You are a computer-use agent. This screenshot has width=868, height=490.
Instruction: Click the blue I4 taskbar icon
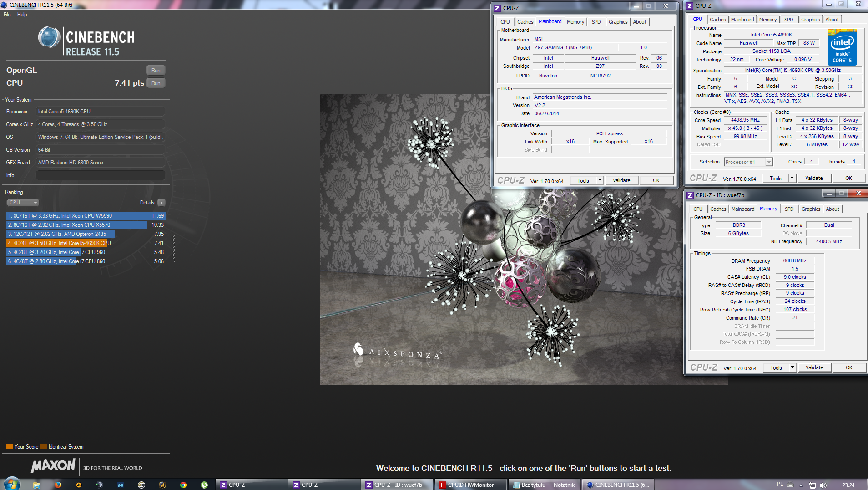(x=121, y=485)
